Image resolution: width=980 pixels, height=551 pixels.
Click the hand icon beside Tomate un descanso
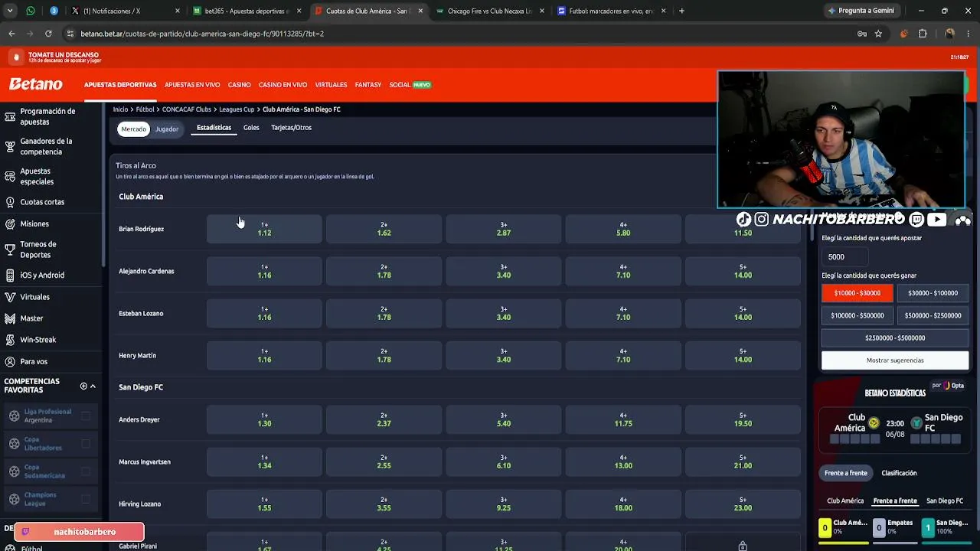pyautogui.click(x=15, y=57)
